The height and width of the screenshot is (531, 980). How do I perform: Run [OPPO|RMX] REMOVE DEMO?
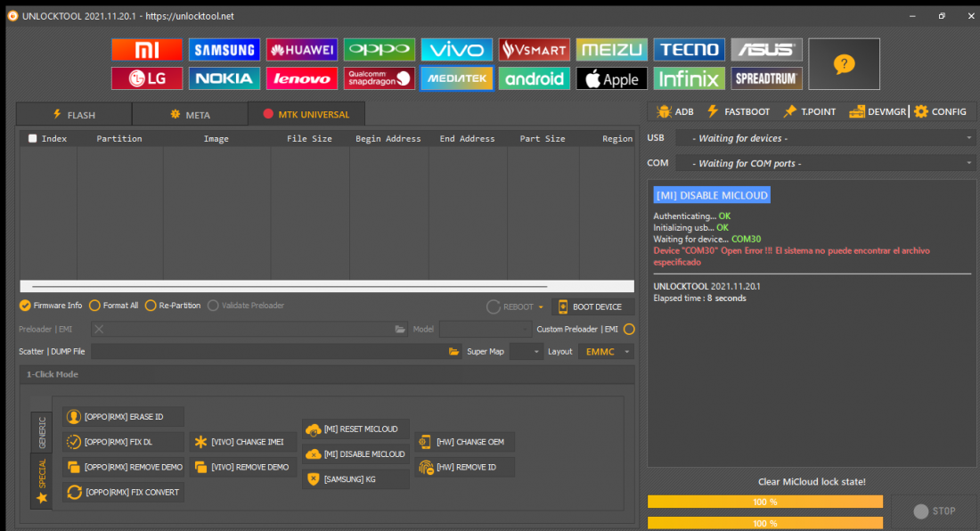[123, 467]
